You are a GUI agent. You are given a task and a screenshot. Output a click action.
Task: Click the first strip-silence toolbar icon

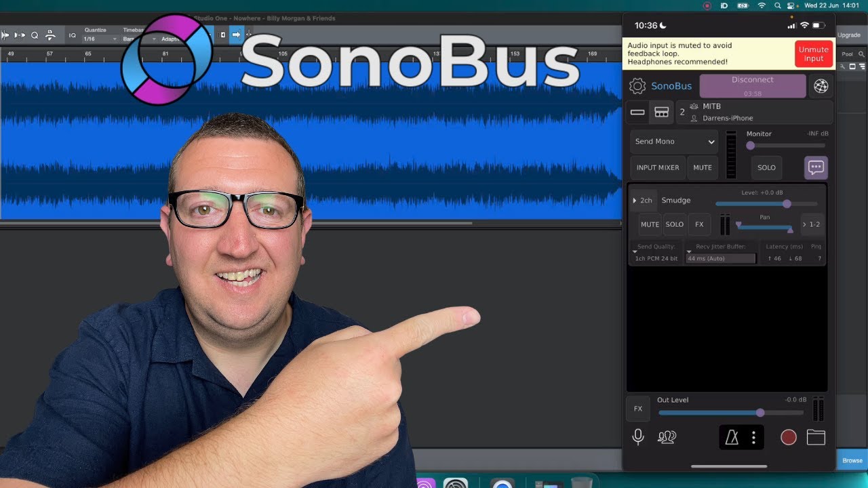click(x=5, y=35)
